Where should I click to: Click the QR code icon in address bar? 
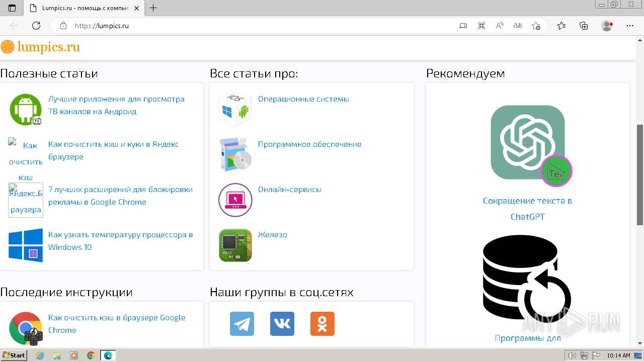481,26
